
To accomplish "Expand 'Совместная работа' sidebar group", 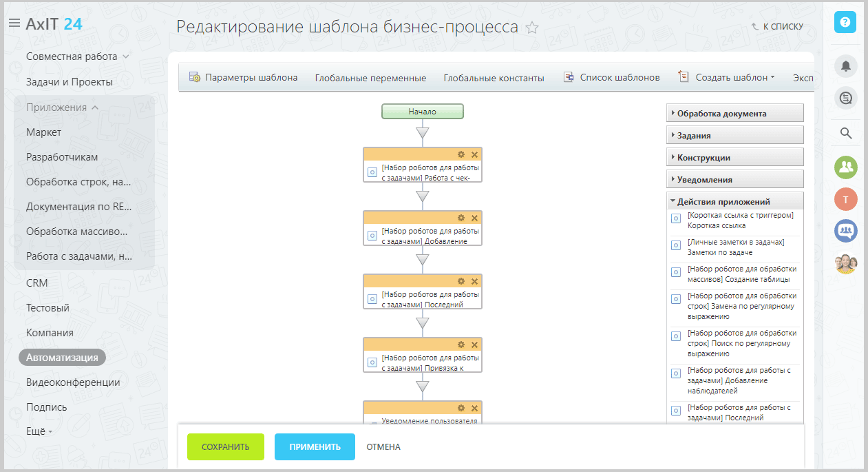I will coord(78,57).
